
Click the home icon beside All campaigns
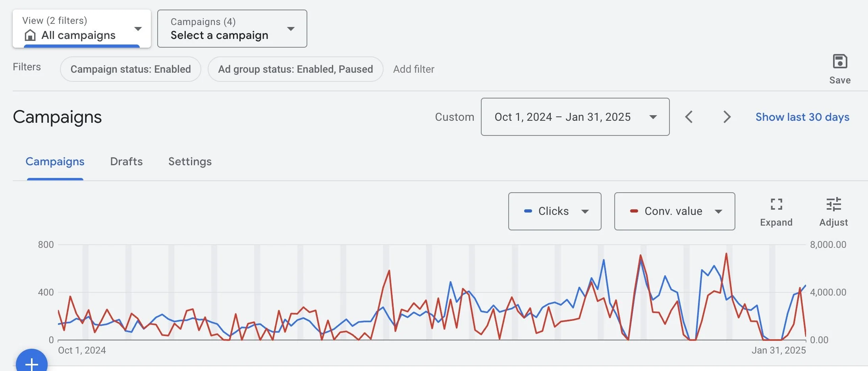(x=30, y=35)
